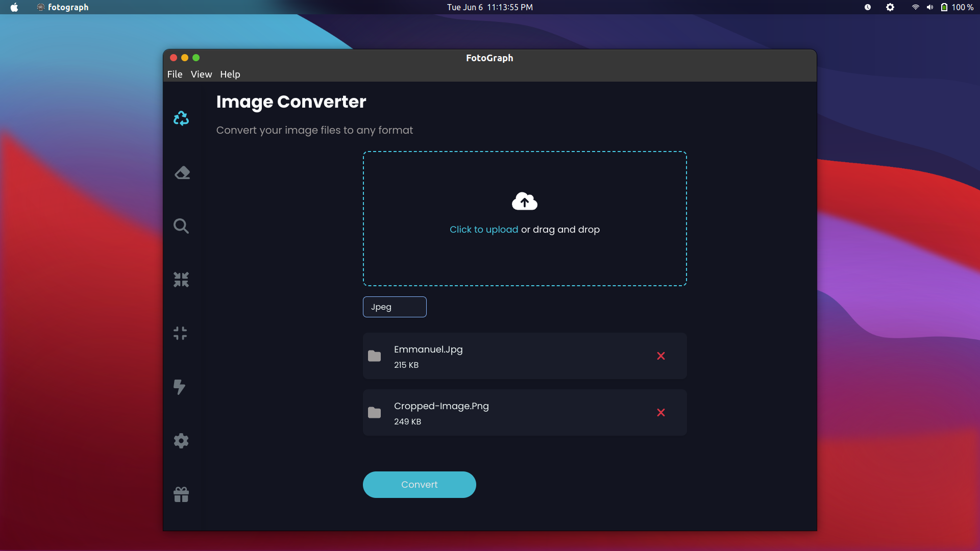Viewport: 980px width, 551px height.
Task: Expand the format selector dropdown
Action: click(395, 307)
